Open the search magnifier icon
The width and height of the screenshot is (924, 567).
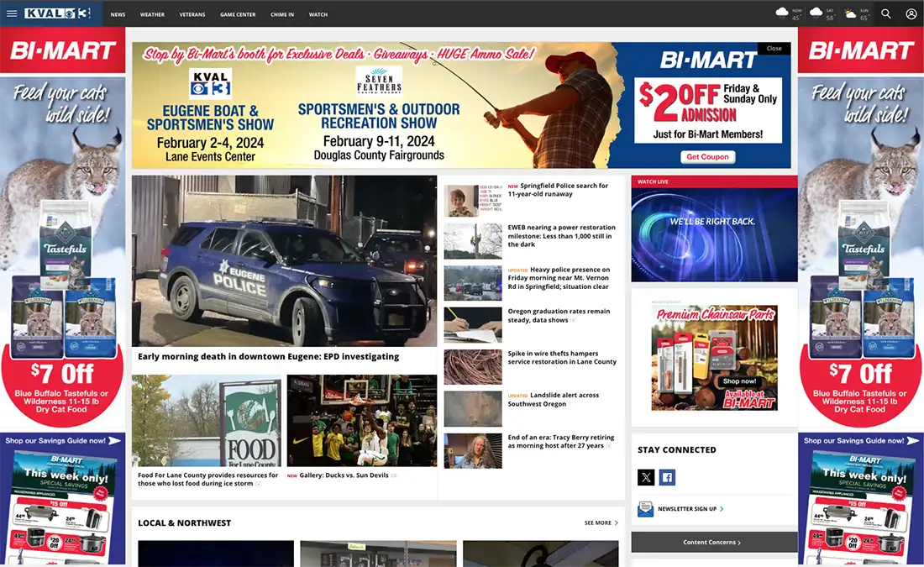pos(885,13)
